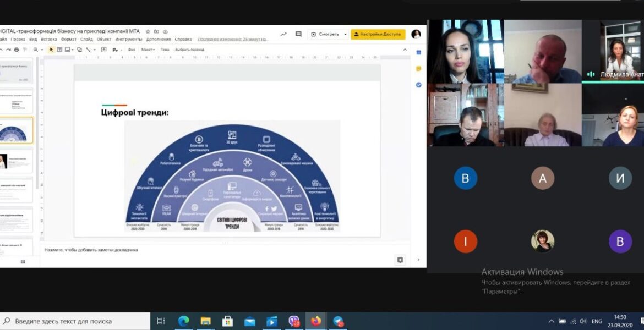Star the presentation title
The image size is (644, 330).
[148, 31]
